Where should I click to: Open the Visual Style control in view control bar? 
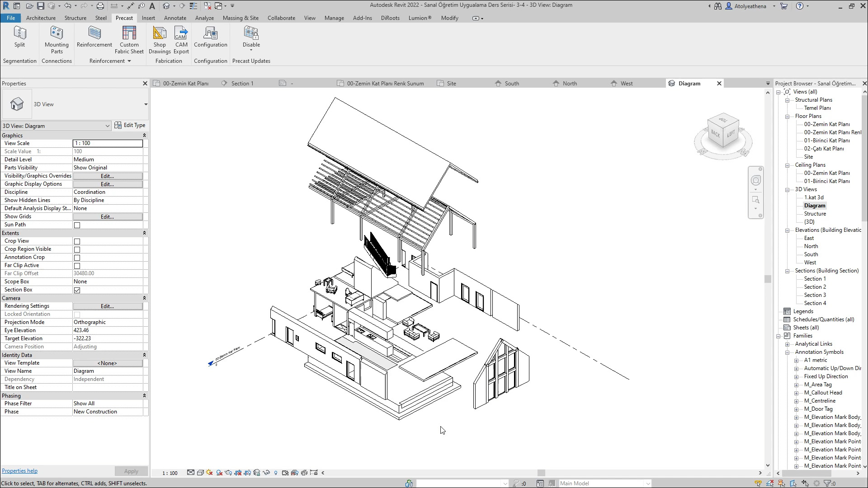coord(200,473)
